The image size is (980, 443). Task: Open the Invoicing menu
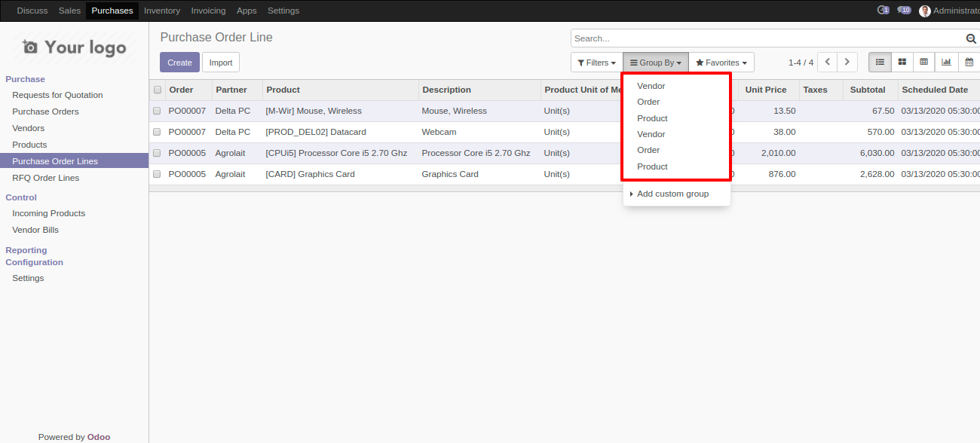pyautogui.click(x=208, y=11)
